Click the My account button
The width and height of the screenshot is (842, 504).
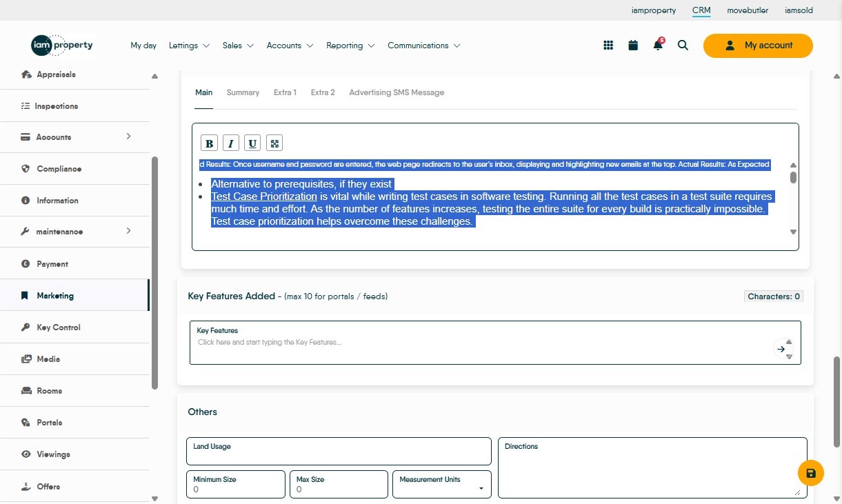tap(758, 46)
